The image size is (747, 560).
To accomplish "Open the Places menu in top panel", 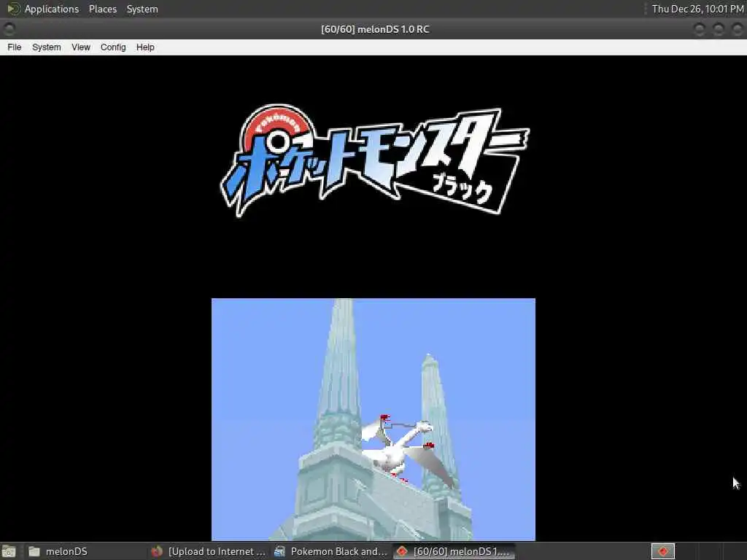I will pyautogui.click(x=102, y=9).
